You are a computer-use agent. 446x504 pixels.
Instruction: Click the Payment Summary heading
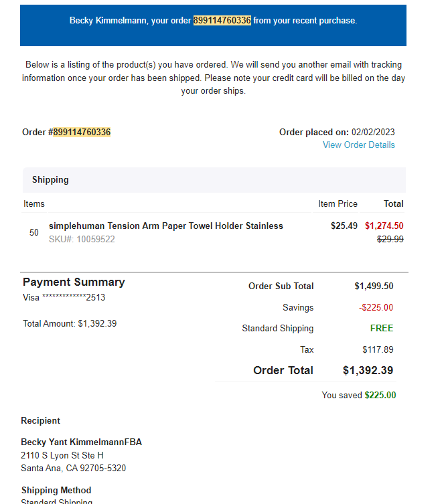[x=74, y=282]
